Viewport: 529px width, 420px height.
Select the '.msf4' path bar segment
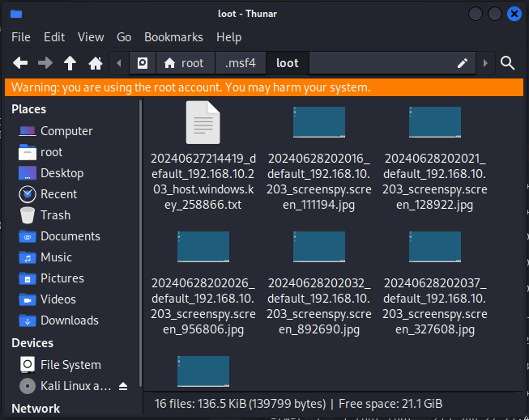click(x=241, y=63)
